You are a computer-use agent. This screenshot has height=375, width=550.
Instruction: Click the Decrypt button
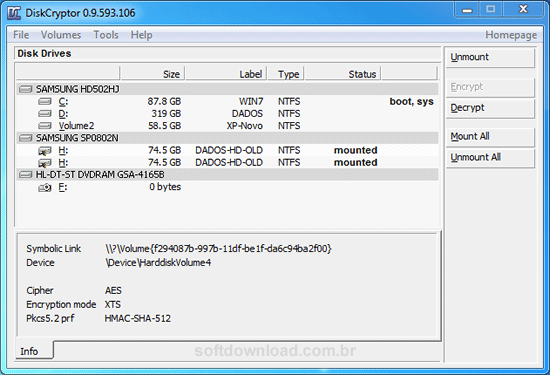pyautogui.click(x=490, y=108)
